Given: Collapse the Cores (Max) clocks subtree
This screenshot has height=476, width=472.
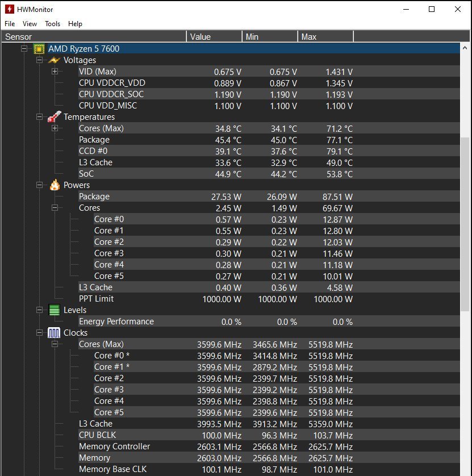Looking at the screenshot, I should tap(55, 344).
